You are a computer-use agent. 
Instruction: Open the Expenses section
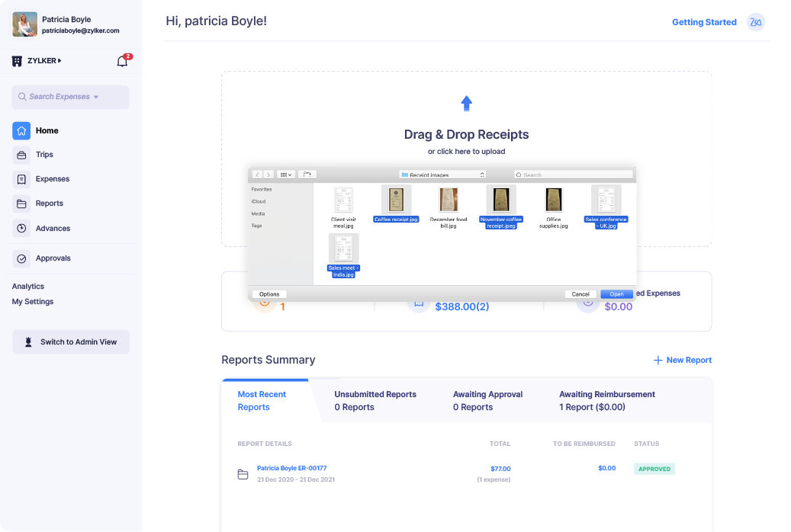[53, 179]
